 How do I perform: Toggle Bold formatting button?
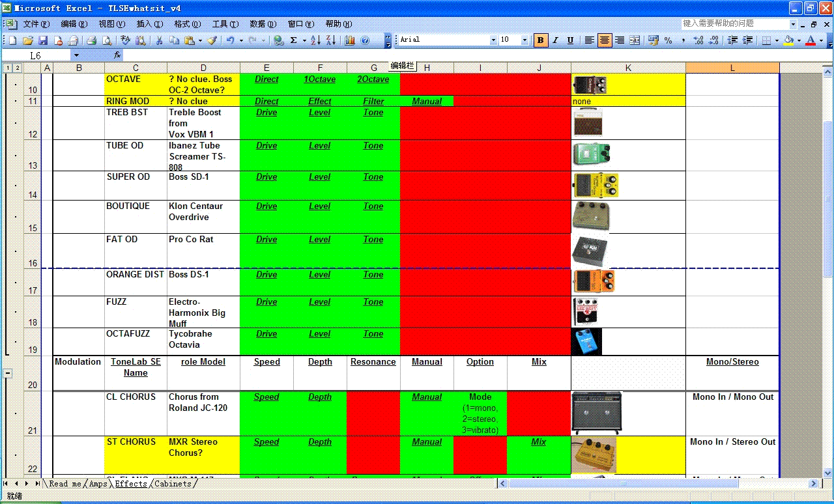pyautogui.click(x=540, y=40)
